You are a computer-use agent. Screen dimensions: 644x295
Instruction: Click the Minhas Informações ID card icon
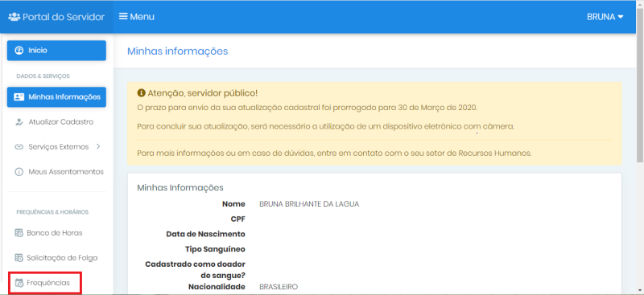coord(19,97)
